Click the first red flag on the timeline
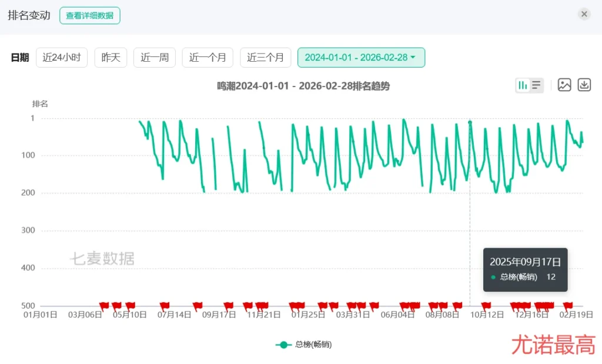602x364 pixels. [104, 305]
